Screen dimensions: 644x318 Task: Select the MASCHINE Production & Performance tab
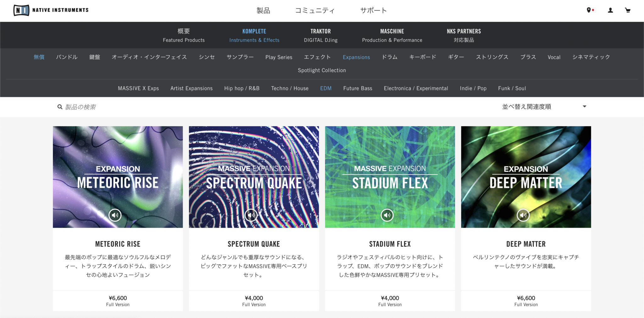[392, 35]
